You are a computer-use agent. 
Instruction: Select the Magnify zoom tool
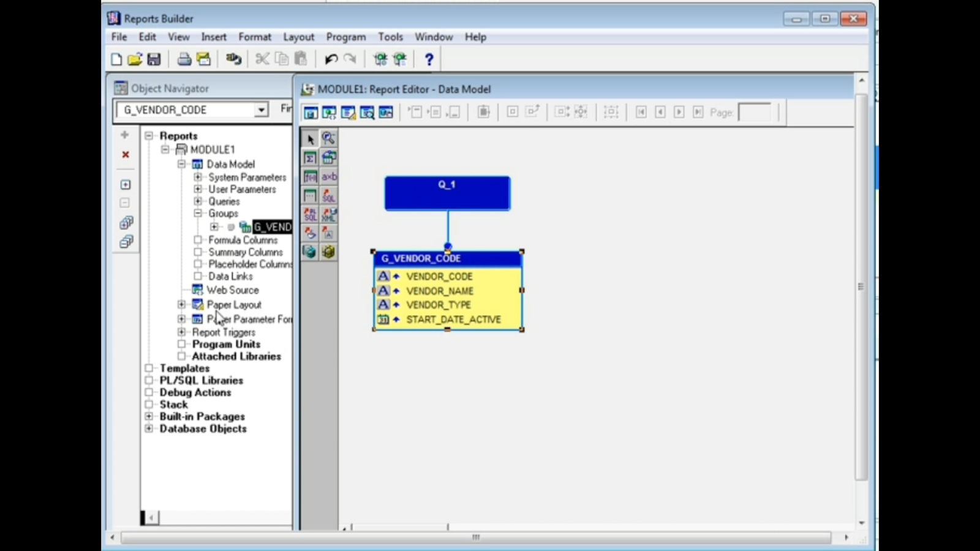click(x=330, y=138)
